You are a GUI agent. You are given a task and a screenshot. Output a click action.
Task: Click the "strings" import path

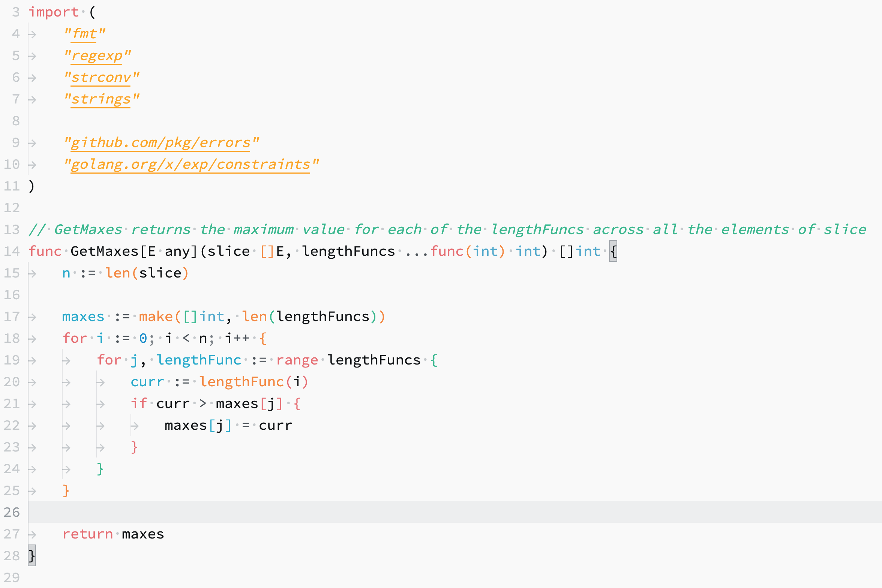pyautogui.click(x=101, y=99)
